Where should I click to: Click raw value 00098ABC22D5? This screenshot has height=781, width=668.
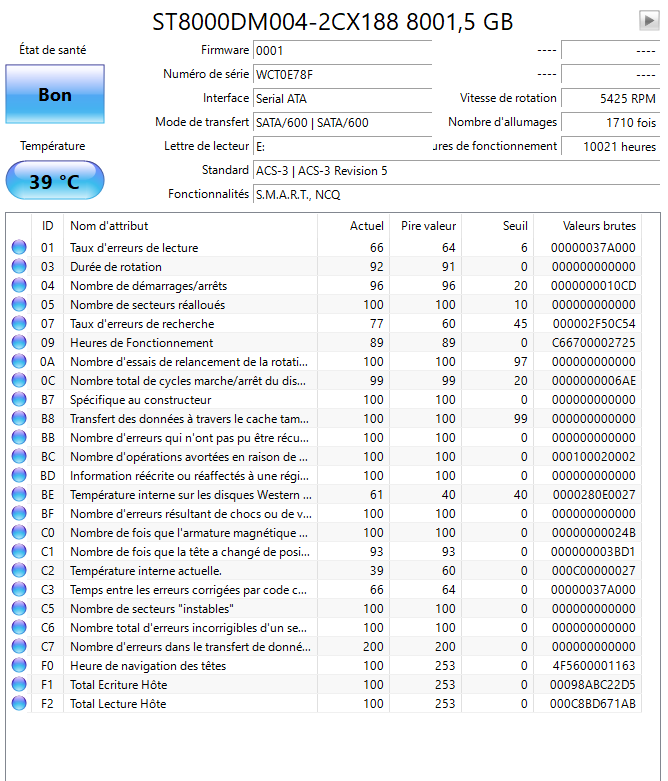point(593,685)
